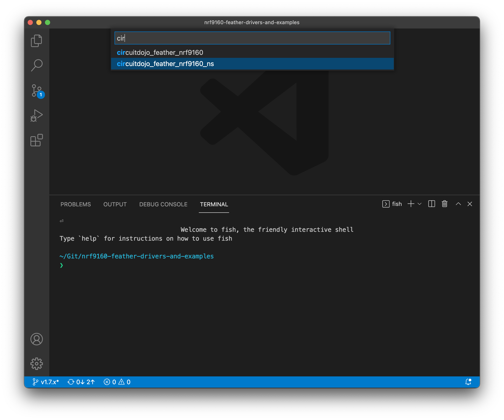Kill terminal with trash icon
The height and width of the screenshot is (420, 504).
point(445,204)
